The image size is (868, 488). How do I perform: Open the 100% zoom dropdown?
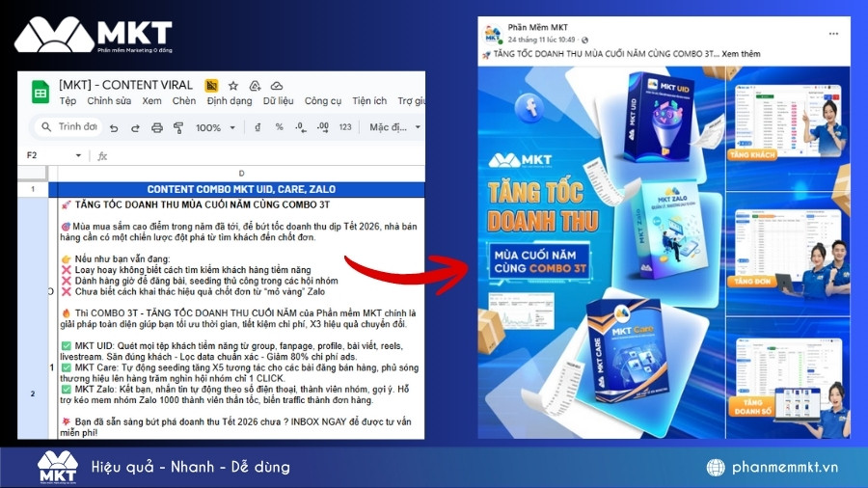click(x=215, y=128)
